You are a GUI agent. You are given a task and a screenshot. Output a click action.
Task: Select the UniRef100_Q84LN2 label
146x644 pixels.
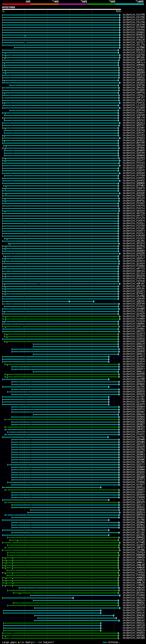(x=134, y=615)
